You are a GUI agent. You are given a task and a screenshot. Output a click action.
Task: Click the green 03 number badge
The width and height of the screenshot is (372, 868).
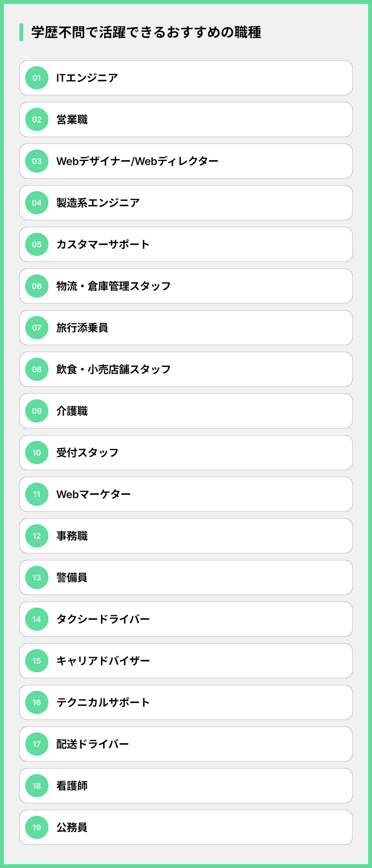tap(37, 161)
